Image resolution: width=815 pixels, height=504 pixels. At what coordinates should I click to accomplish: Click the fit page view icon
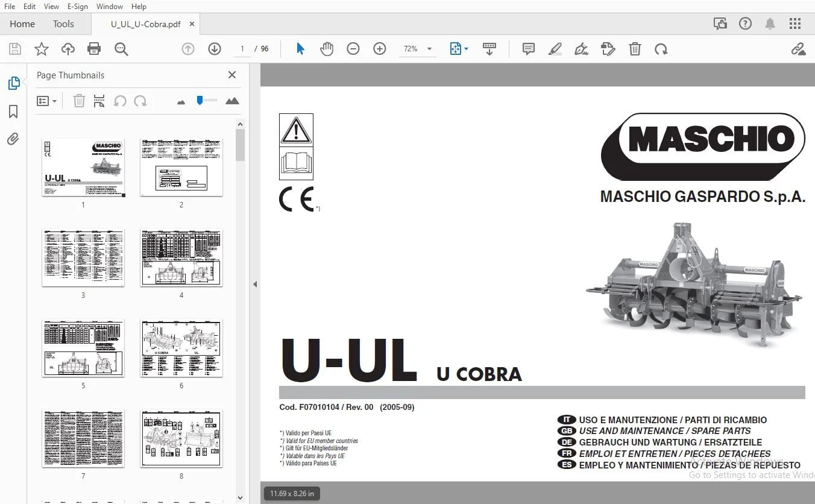456,49
